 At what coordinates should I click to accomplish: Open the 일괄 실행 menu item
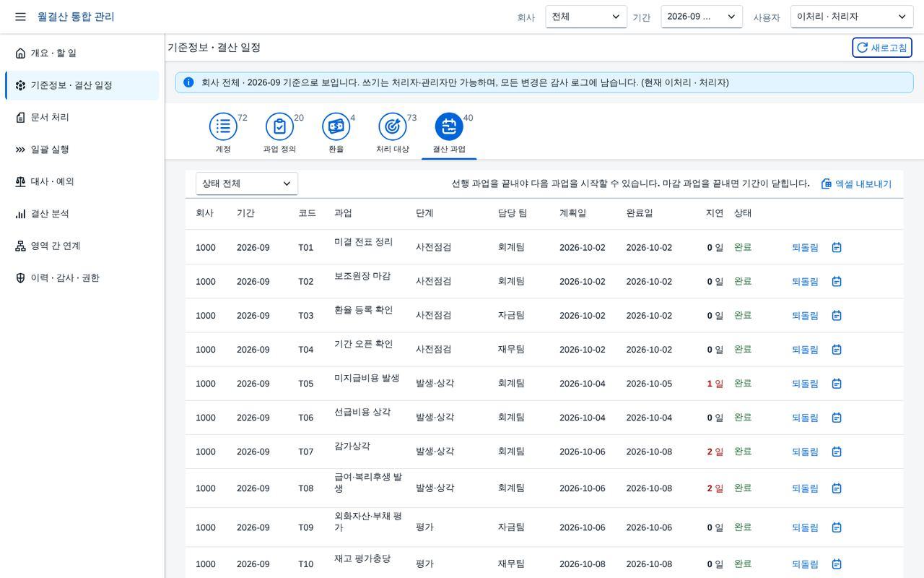[82, 150]
